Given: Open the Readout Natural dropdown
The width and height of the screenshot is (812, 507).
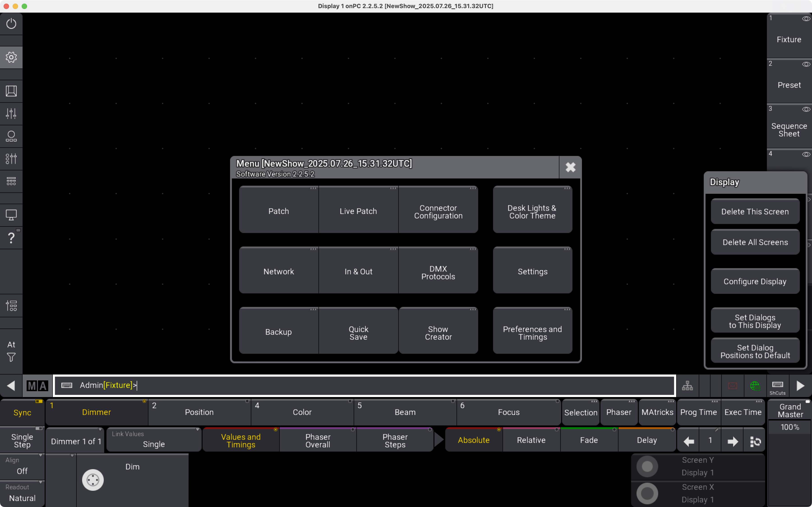Looking at the screenshot, I should pos(22,493).
